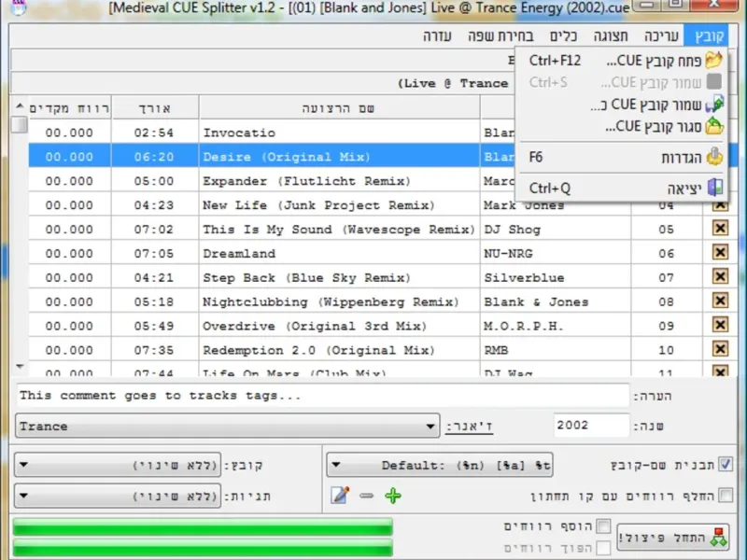The height and width of the screenshot is (560, 747).
Task: Uncheck the X box for track 05
Action: [720, 228]
